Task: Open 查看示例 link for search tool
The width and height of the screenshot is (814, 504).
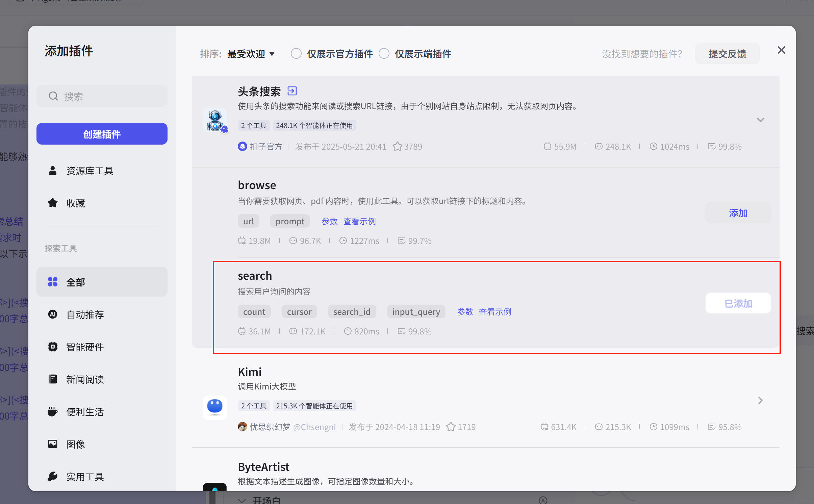Action: [495, 312]
